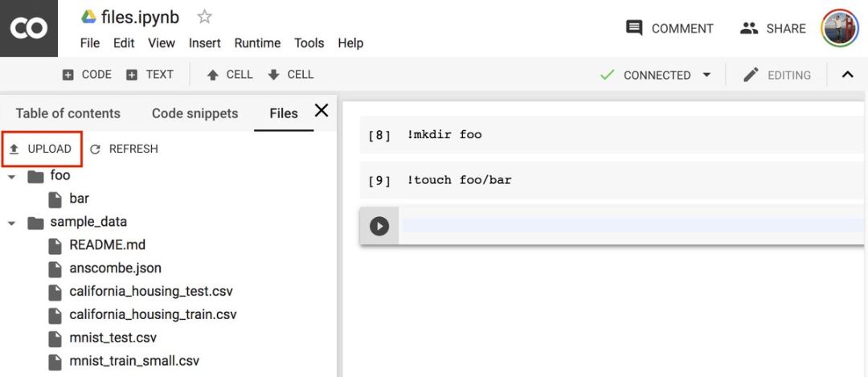Click the Upload button
Image resolution: width=868 pixels, height=377 pixels.
[x=41, y=149]
